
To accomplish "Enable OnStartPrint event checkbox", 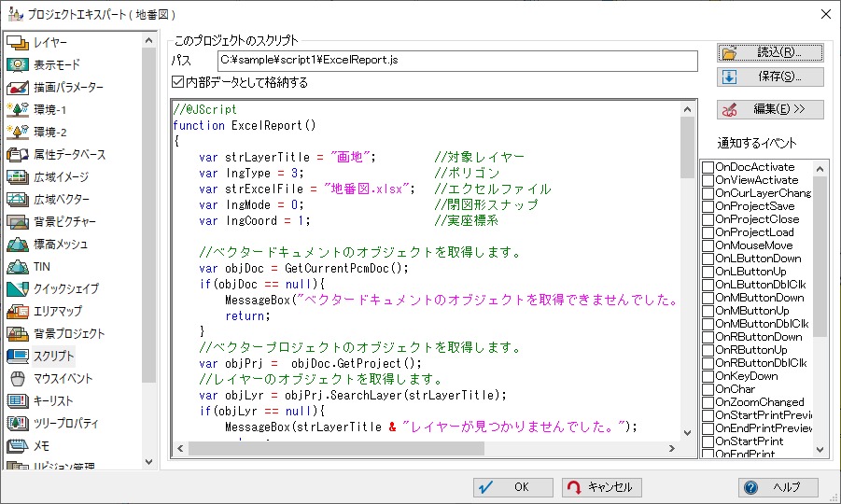I will pyautogui.click(x=708, y=441).
